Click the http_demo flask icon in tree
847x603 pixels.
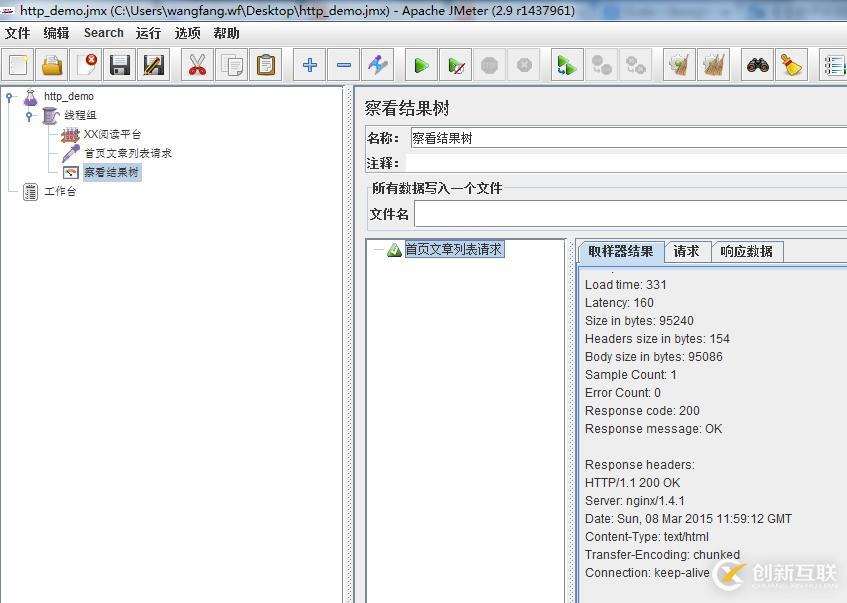point(31,97)
